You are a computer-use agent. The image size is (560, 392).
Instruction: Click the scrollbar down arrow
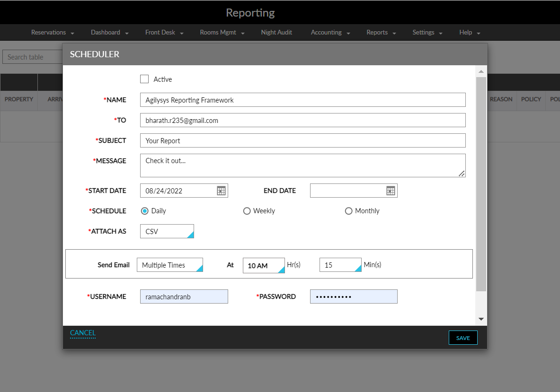[481, 319]
